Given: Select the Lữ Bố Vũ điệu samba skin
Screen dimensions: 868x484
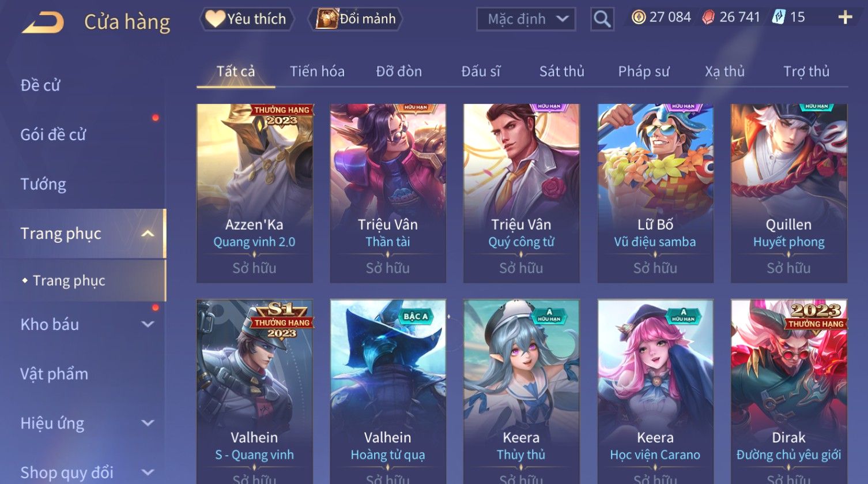Looking at the screenshot, I should click(x=655, y=193).
